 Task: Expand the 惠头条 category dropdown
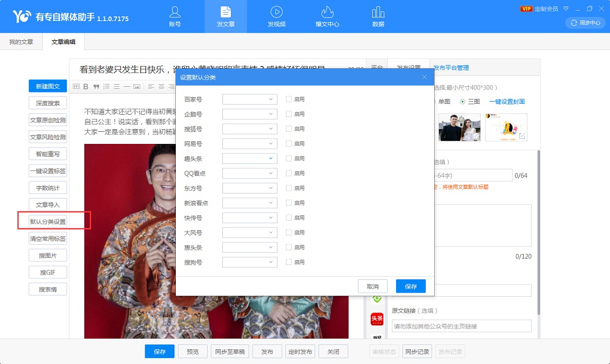[250, 247]
